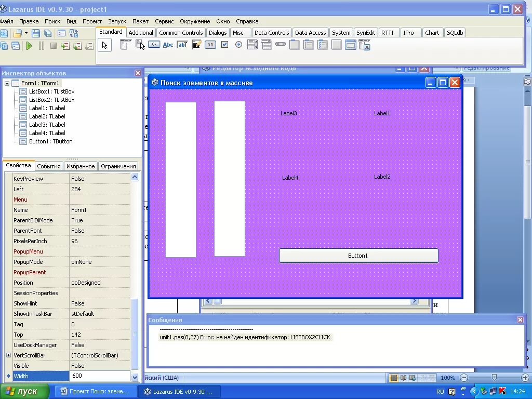Screen dimensions: 532x399
Task: Switch Word to Full Screen Reading view
Action: (x=403, y=378)
